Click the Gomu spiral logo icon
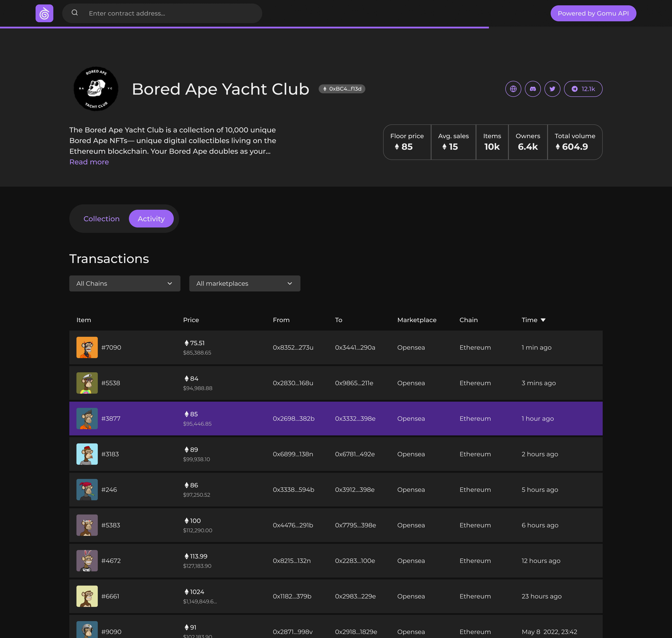 coord(44,13)
